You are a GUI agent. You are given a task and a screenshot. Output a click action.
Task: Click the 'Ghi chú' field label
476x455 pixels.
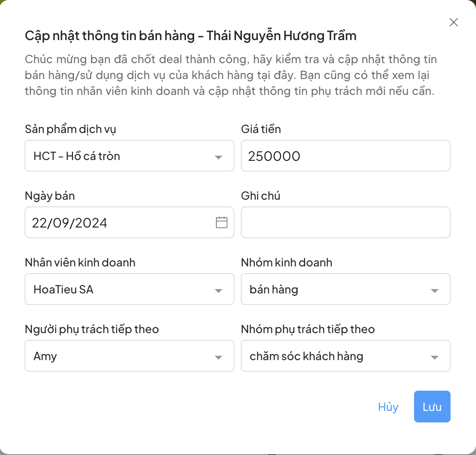click(261, 196)
